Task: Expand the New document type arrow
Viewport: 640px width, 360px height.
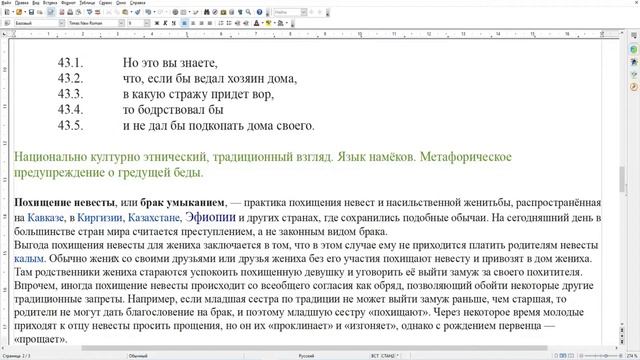Action: (13, 12)
